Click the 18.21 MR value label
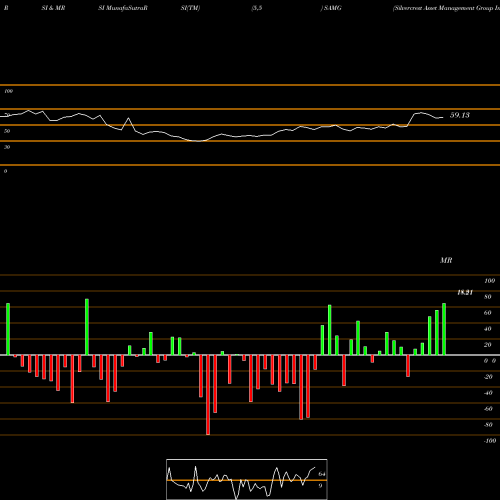The width and height of the screenshot is (500, 500). pyautogui.click(x=465, y=292)
